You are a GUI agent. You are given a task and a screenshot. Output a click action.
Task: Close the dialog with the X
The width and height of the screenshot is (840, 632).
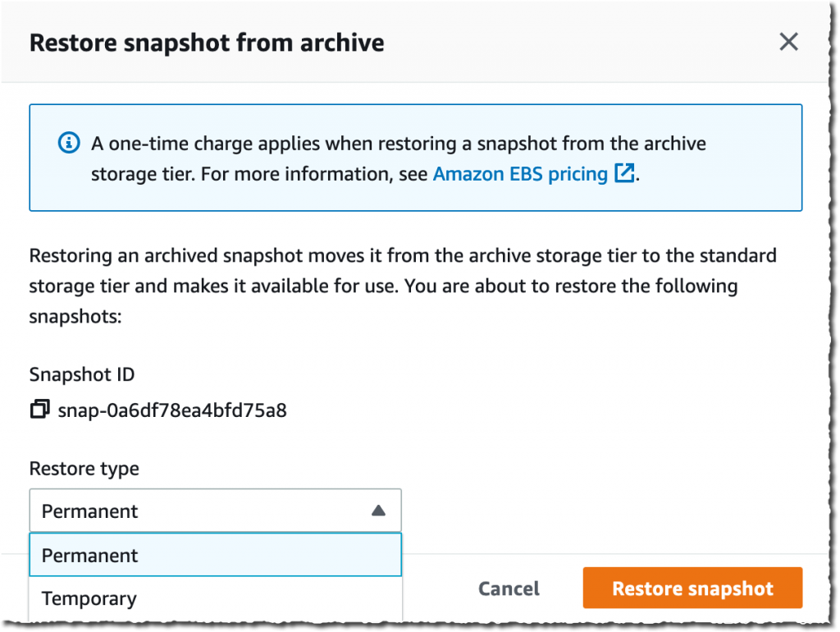[788, 41]
